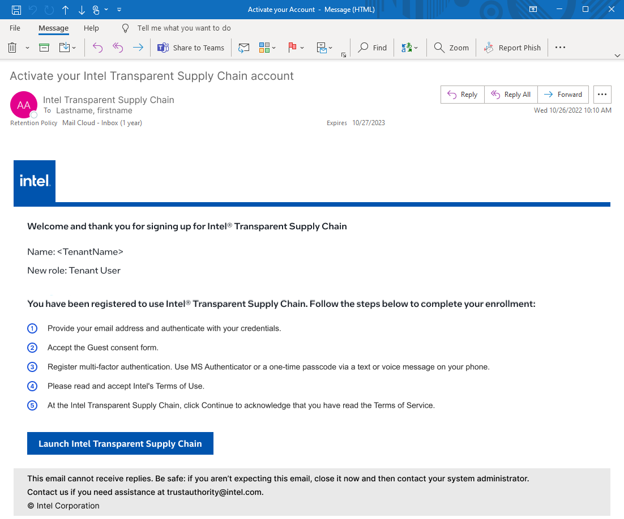Mark message Unread/Read envelope icon
This screenshot has height=519, width=624.
click(x=244, y=48)
